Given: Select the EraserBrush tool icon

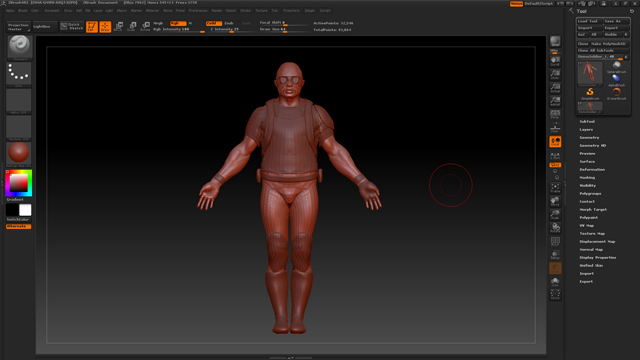Looking at the screenshot, I should [x=616, y=94].
